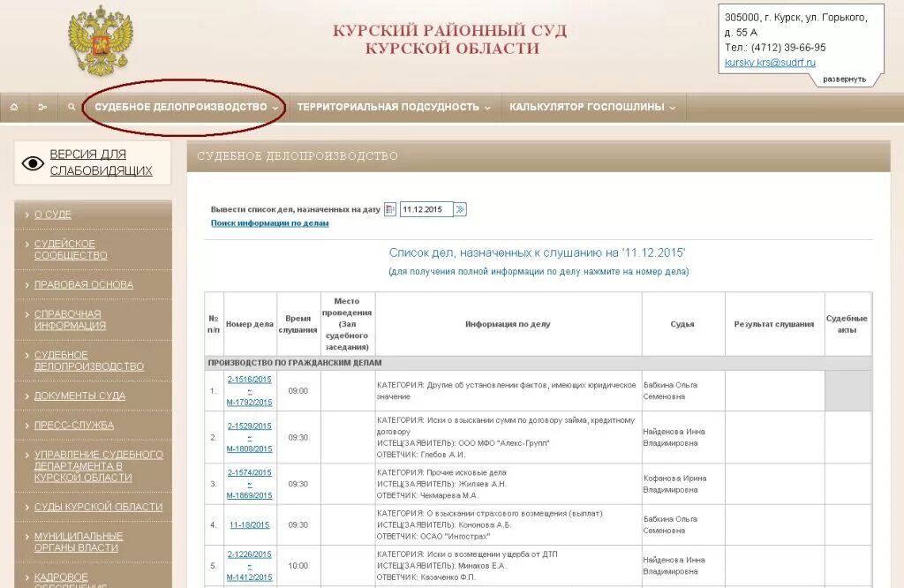Click the Курский районный суд title

450,39
